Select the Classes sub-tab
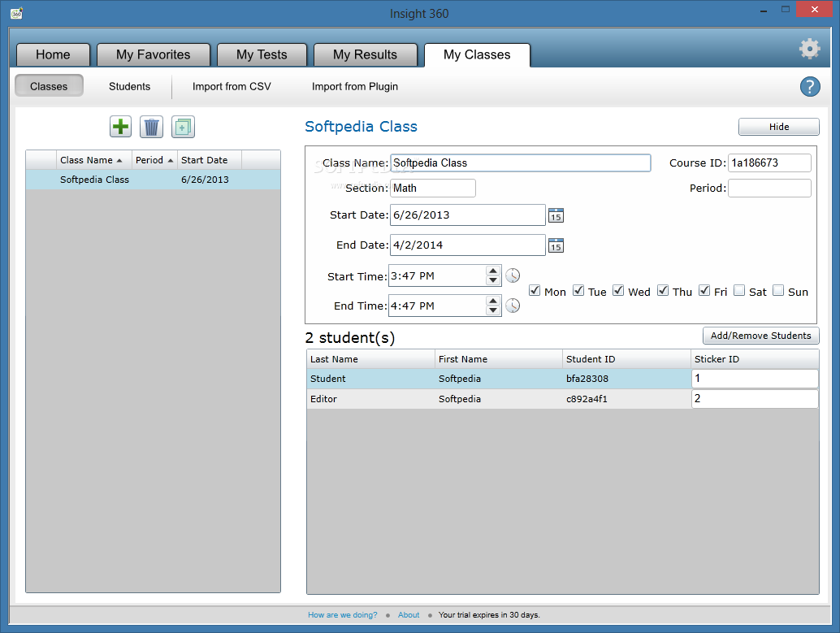Image resolution: width=840 pixels, height=633 pixels. (49, 86)
